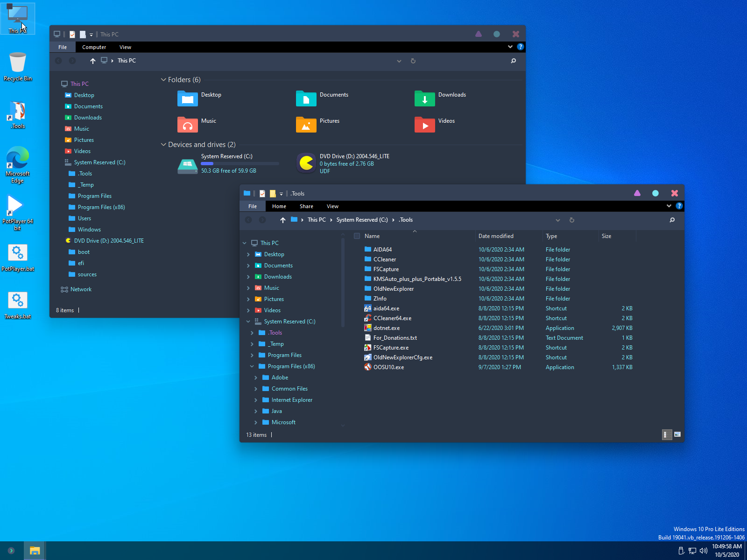Open File Explorer from the taskbar
Viewport: 747px width, 560px height.
click(x=35, y=551)
